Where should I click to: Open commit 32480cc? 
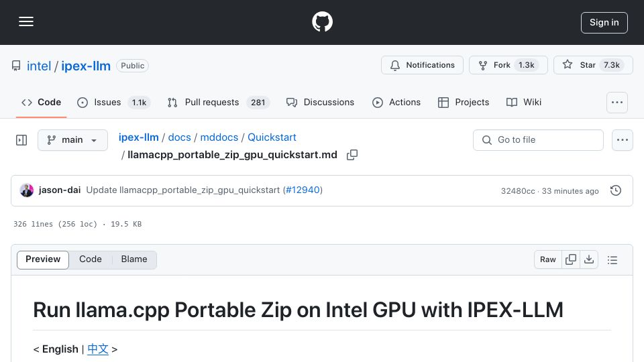click(518, 191)
